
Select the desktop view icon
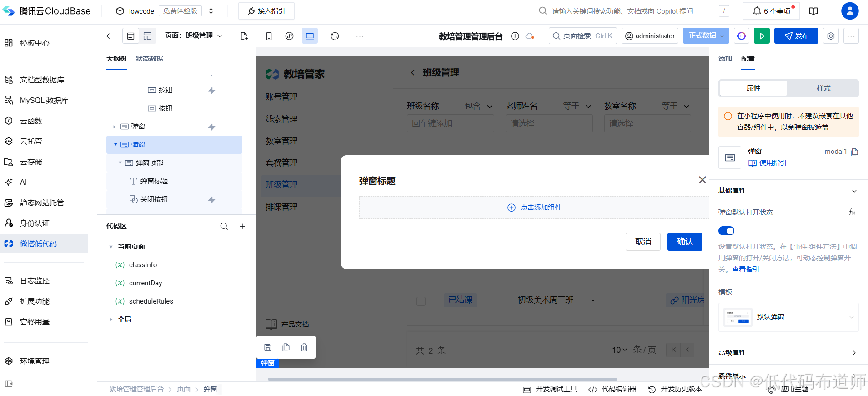click(x=310, y=36)
